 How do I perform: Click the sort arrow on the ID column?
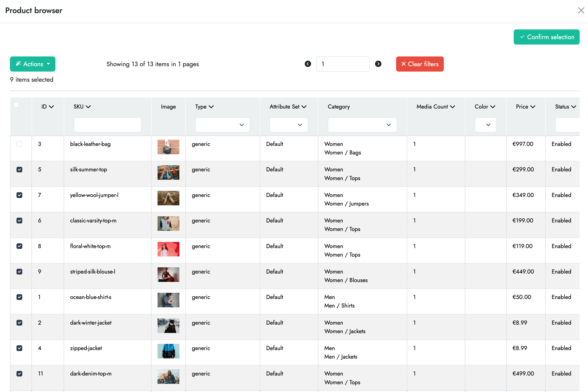point(52,107)
